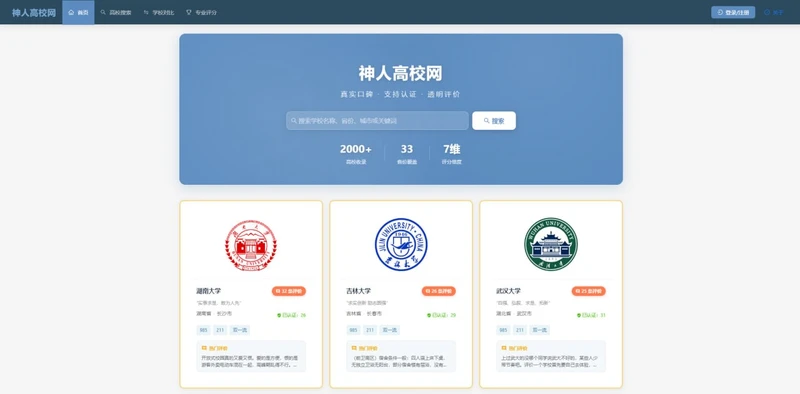Click the large 神人高校网 hero heading
800x394 pixels.
[401, 73]
